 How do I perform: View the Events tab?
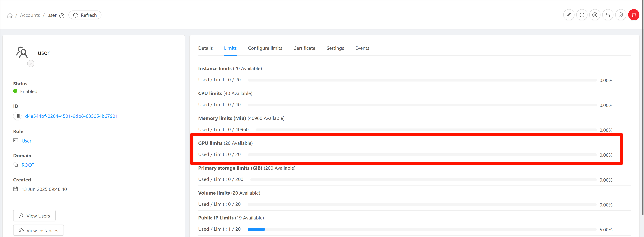tap(362, 48)
